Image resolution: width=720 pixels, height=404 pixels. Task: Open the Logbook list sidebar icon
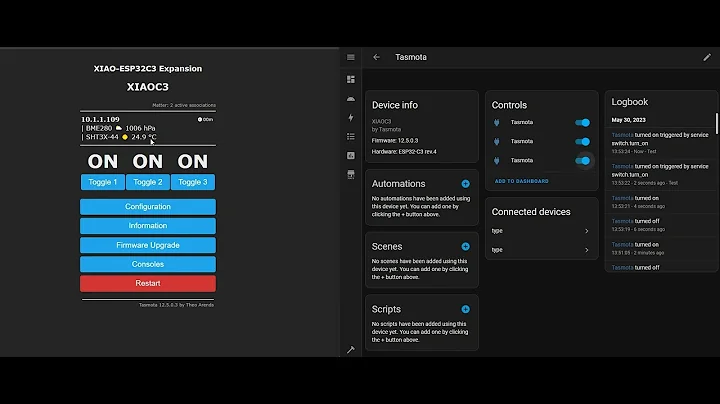pos(351,136)
